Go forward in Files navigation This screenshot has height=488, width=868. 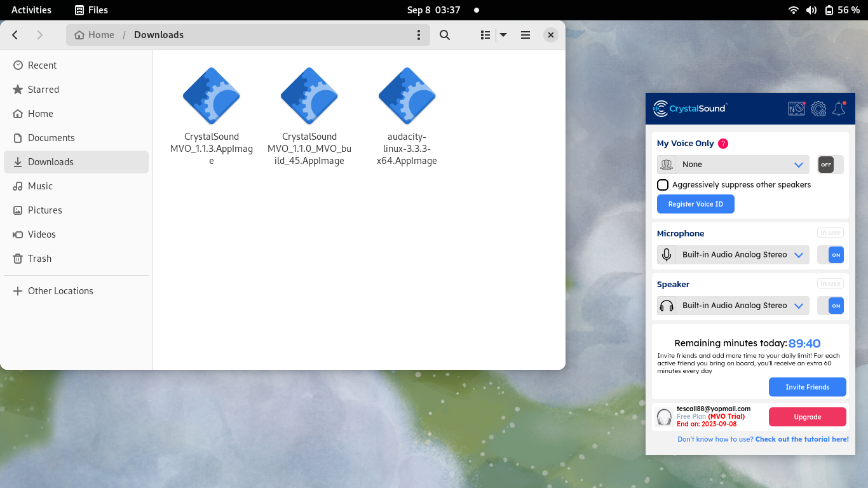(39, 35)
